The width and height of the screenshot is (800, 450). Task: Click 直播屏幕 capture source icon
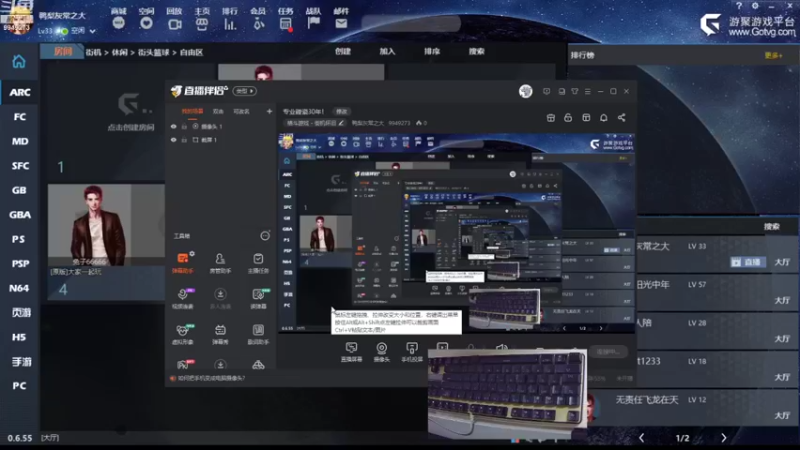(351, 352)
